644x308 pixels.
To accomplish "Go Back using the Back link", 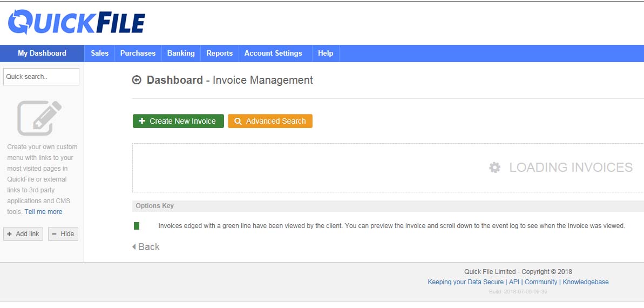I will [146, 247].
